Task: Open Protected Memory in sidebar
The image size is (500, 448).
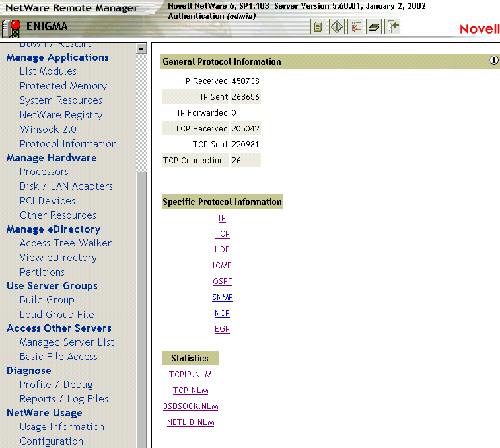Action: coord(63,86)
